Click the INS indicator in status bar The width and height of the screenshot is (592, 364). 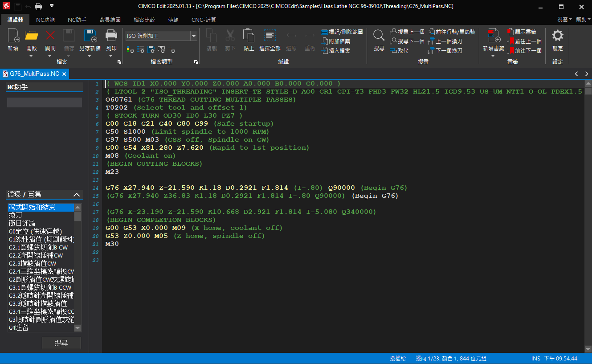(535, 359)
